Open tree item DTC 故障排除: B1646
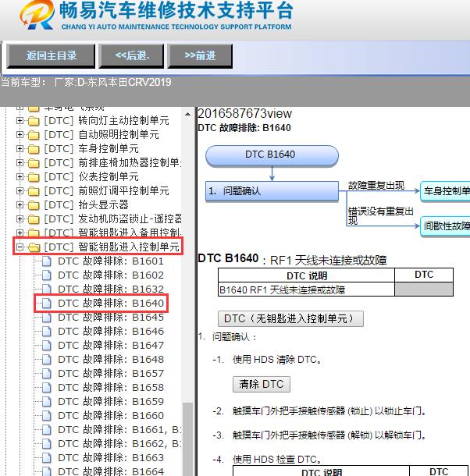The image size is (470, 476). point(111,331)
